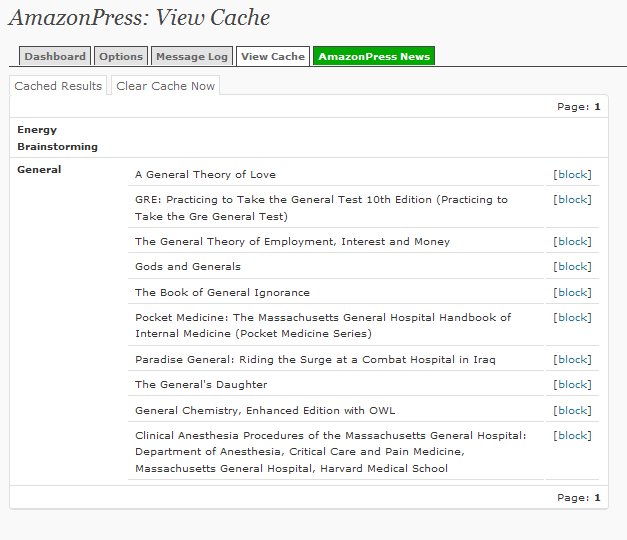Block 'The General Theory of Employment' entry
Image resolution: width=627 pixels, height=540 pixels.
pos(572,242)
